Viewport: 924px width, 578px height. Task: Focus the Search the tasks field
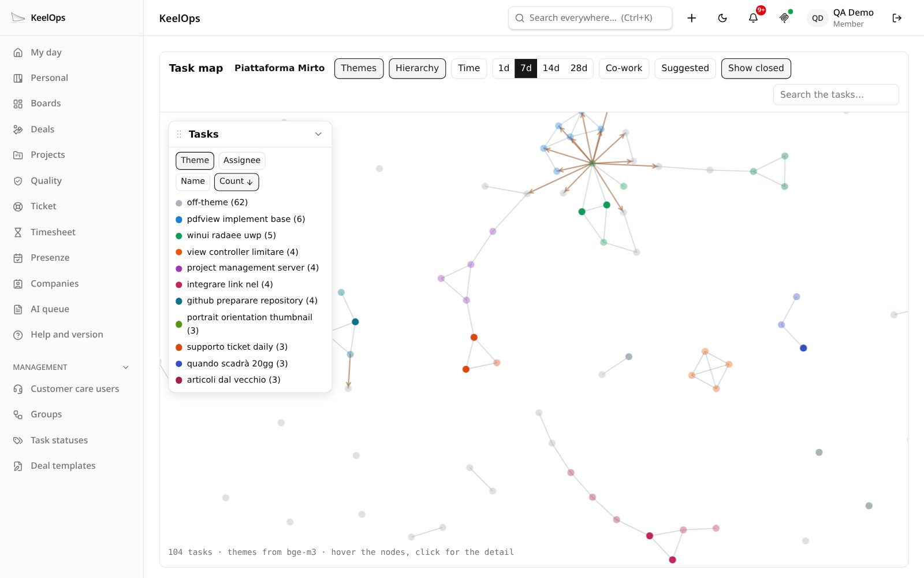click(x=836, y=95)
